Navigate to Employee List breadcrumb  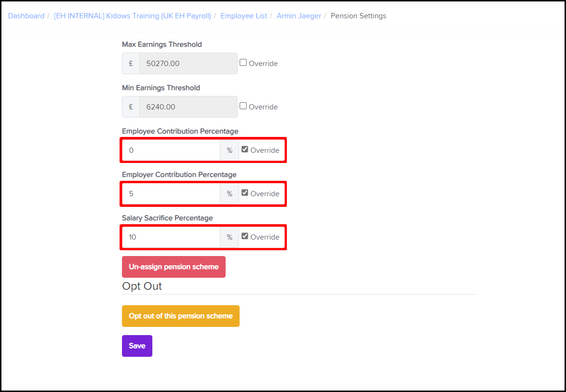243,16
